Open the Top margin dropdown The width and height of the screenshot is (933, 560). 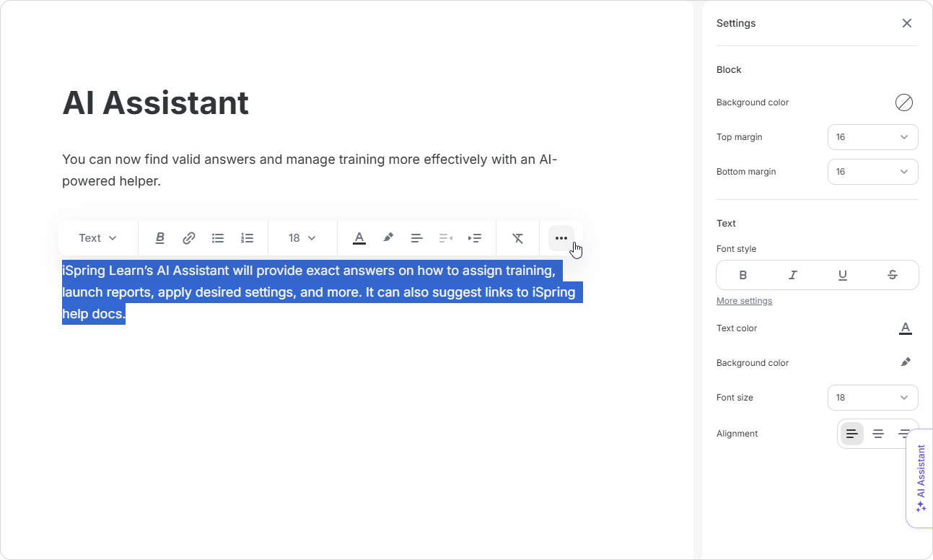873,137
